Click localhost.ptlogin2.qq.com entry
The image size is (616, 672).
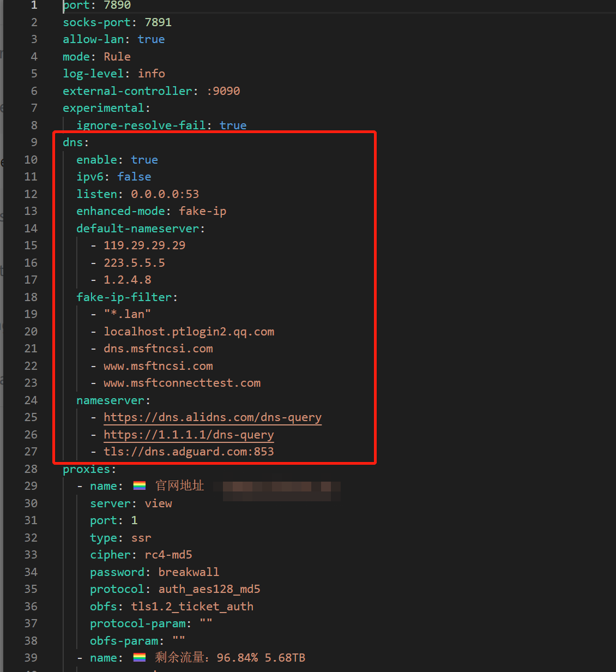189,332
